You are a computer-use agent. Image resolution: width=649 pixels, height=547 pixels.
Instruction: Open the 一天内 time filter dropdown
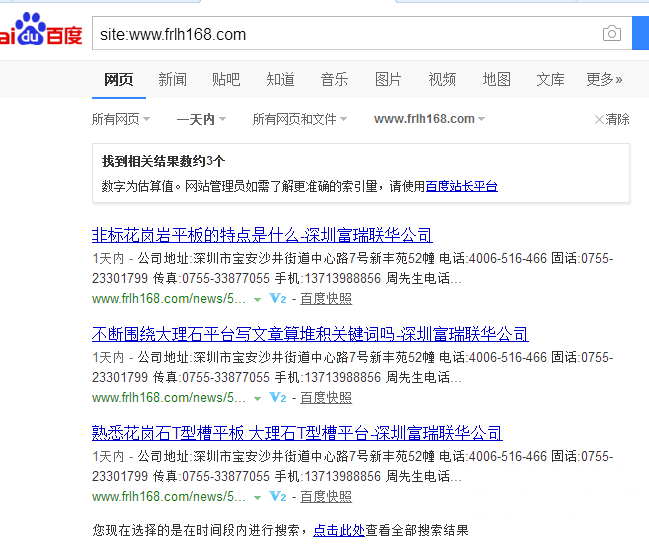[x=201, y=119]
